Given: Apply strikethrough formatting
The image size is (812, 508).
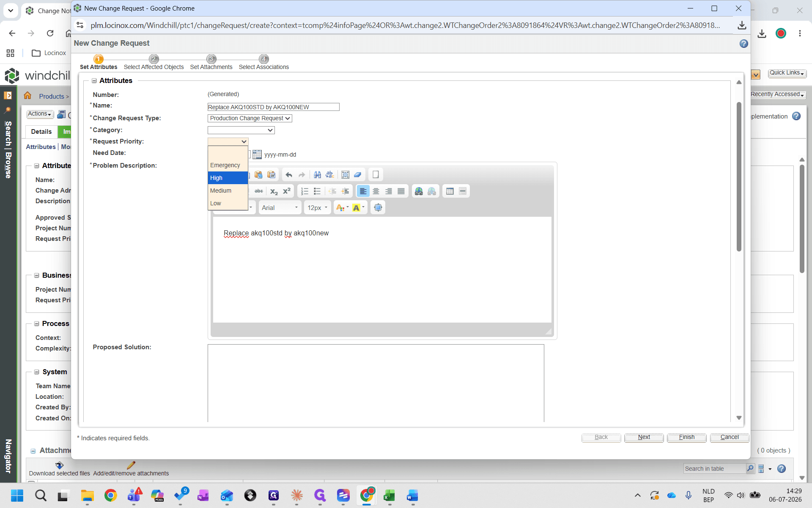Looking at the screenshot, I should [x=259, y=191].
